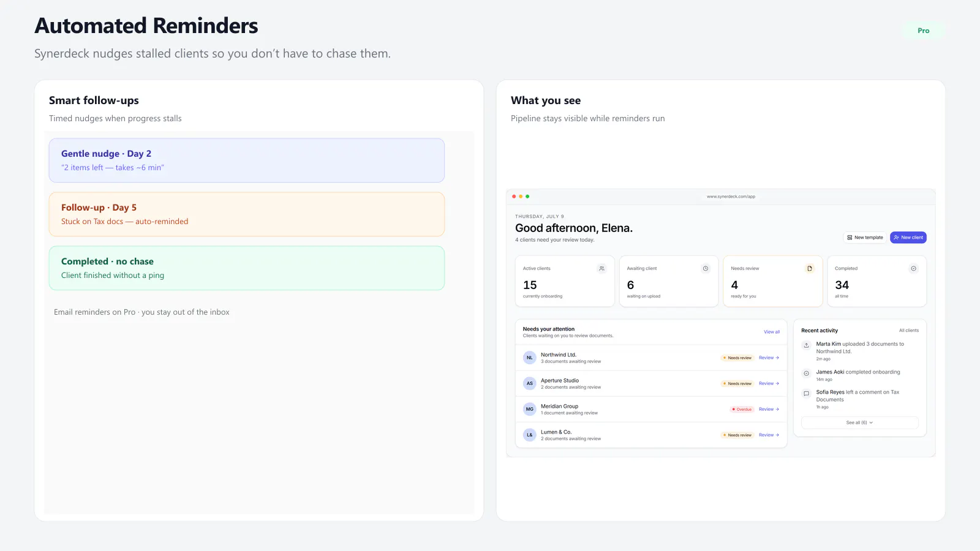
Task: Click the Pro badge
Action: tap(924, 31)
